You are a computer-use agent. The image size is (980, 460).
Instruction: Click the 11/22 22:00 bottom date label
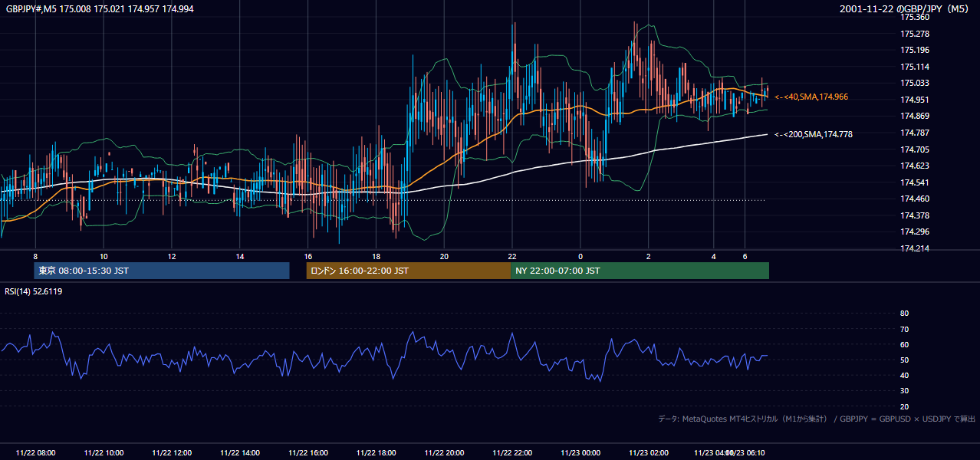point(512,452)
